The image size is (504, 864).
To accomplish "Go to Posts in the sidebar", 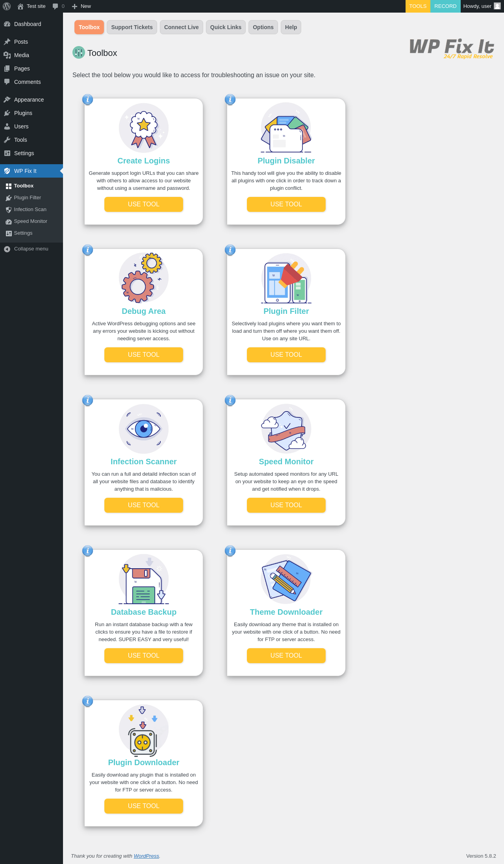I will [31, 42].
